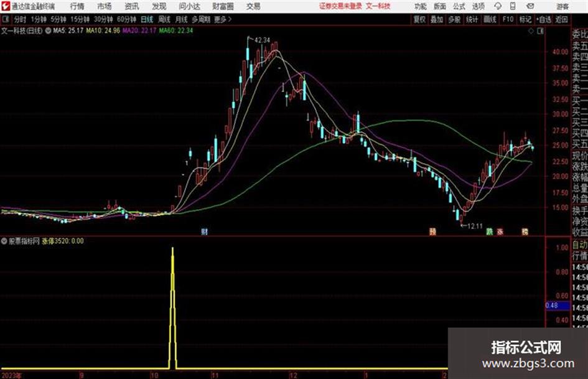
Task: Open the 功能 menu
Action: click(x=421, y=6)
